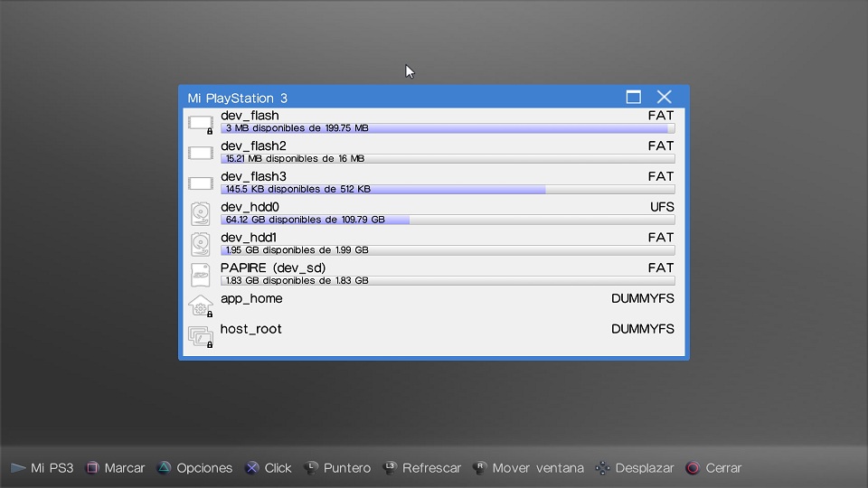Click the FAT label of dev_flash
Image resolution: width=868 pixels, height=488 pixels.
[661, 116]
